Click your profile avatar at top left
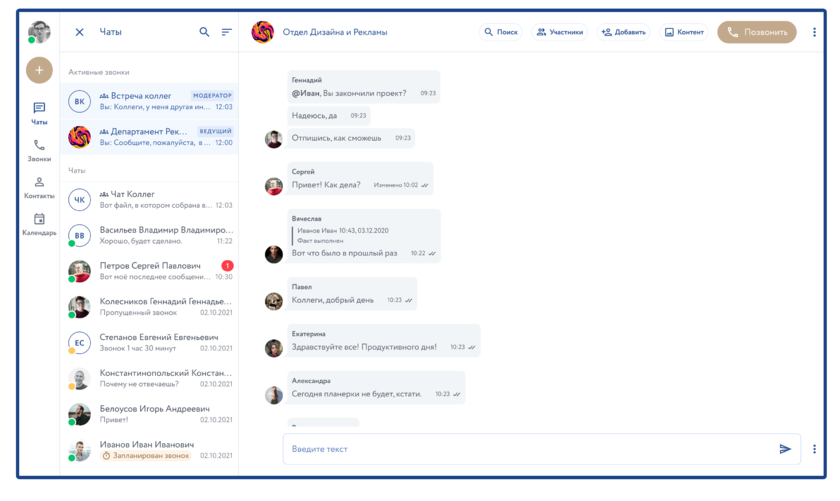This screenshot has height=501, width=840. click(x=39, y=31)
